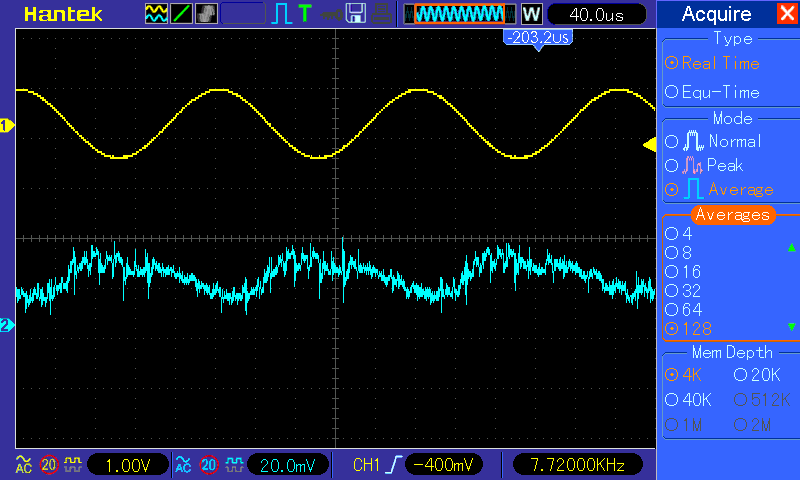
Task: Click the printer icon
Action: [x=382, y=14]
